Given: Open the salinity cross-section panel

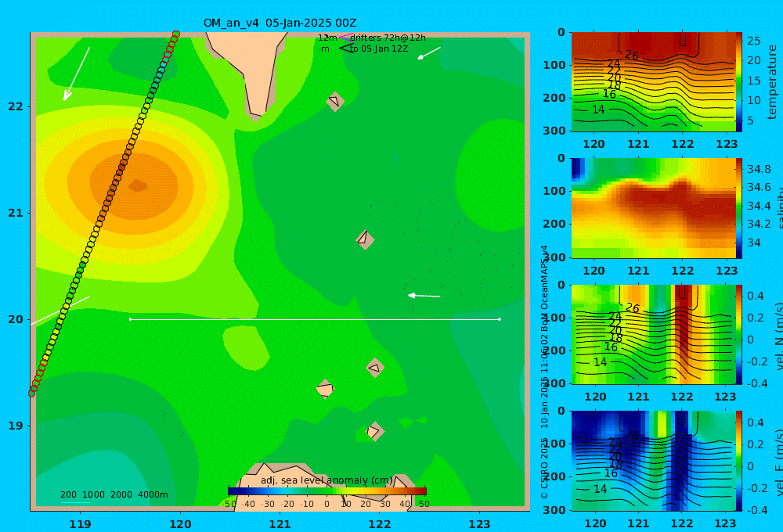Looking at the screenshot, I should [x=654, y=208].
